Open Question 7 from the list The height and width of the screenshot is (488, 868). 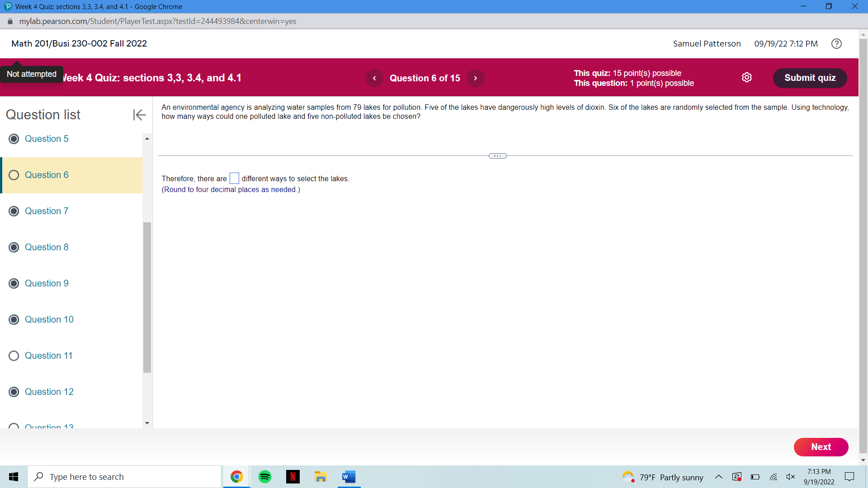(47, 211)
